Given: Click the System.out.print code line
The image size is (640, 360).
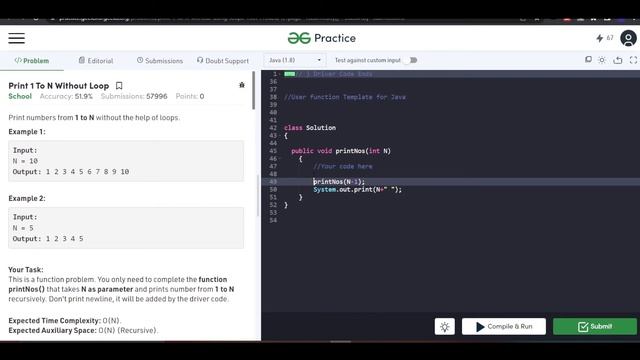Looking at the screenshot, I should [x=358, y=189].
